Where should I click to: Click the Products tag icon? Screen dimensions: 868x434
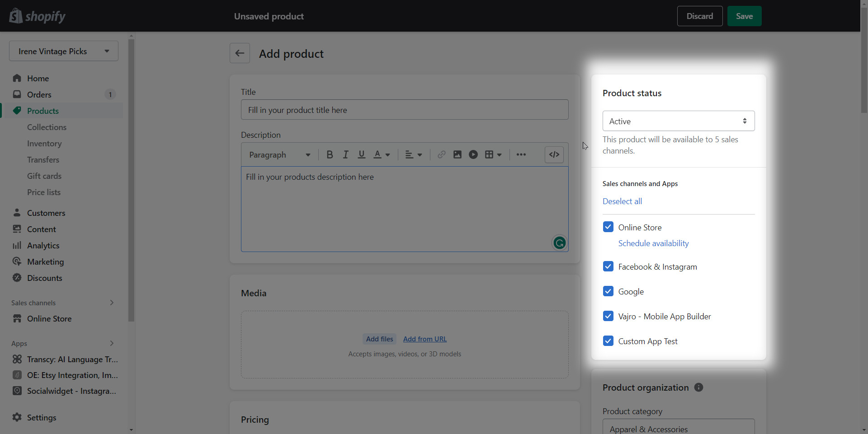pyautogui.click(x=17, y=111)
